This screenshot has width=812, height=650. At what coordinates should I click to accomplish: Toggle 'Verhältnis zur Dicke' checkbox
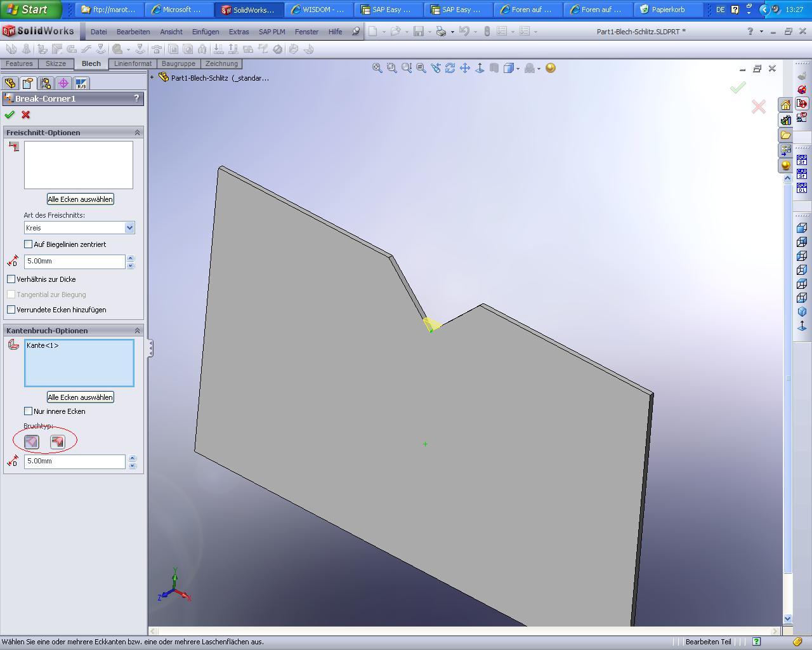tap(11, 279)
